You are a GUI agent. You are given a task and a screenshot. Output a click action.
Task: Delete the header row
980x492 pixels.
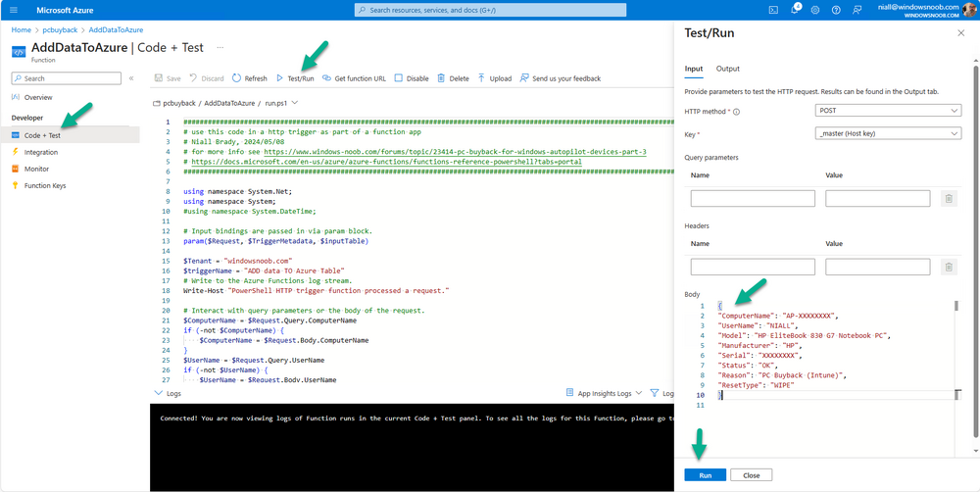(x=949, y=267)
